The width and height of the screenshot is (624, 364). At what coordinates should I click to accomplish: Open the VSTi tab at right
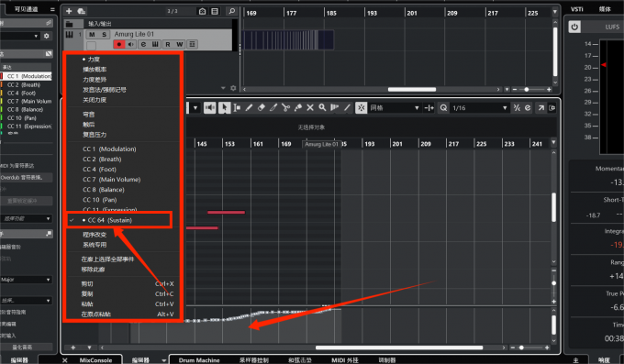pyautogui.click(x=577, y=9)
